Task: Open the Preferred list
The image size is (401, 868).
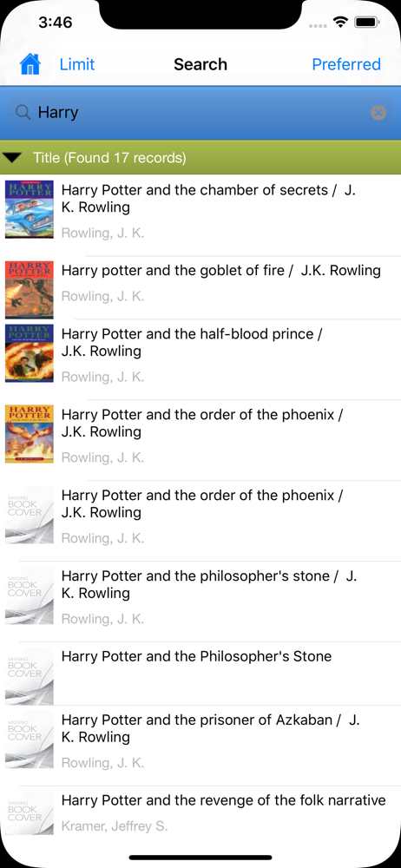Action: click(x=346, y=64)
